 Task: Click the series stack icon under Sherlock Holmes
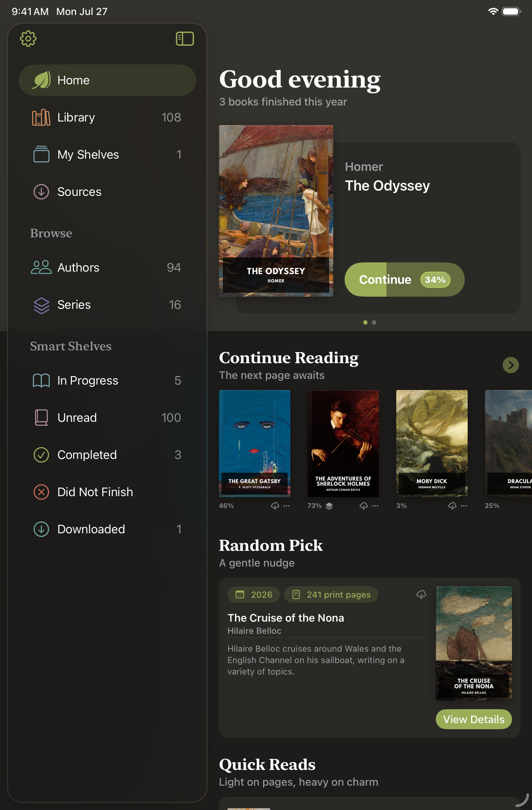pyautogui.click(x=329, y=506)
